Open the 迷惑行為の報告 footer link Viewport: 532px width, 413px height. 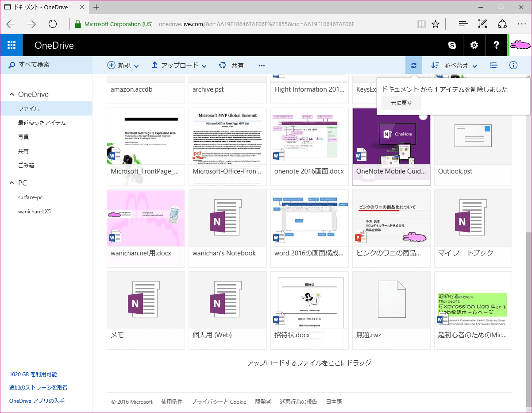tap(298, 402)
